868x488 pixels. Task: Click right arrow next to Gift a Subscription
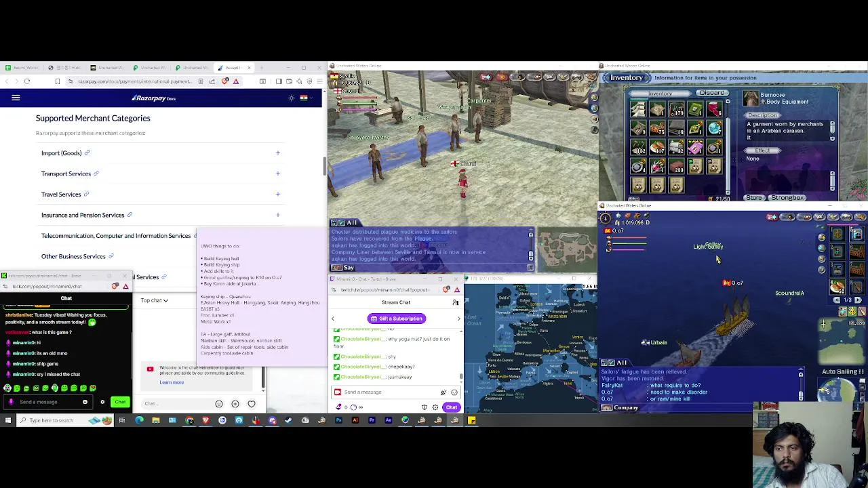point(458,319)
